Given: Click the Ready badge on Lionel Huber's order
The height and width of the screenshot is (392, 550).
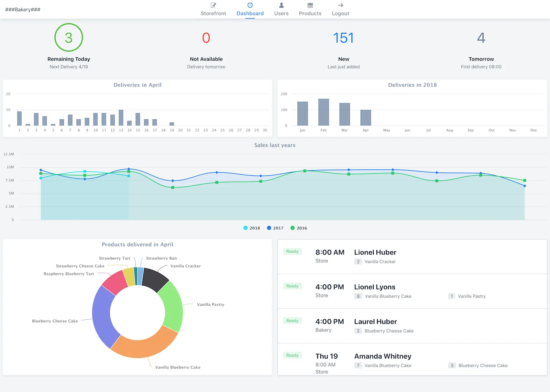Looking at the screenshot, I should (292, 251).
